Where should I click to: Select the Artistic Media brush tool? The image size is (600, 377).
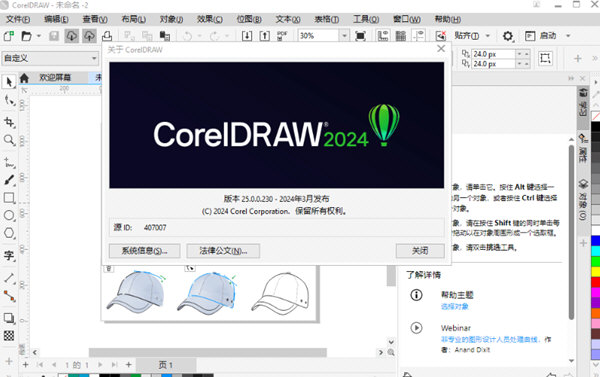[x=9, y=180]
